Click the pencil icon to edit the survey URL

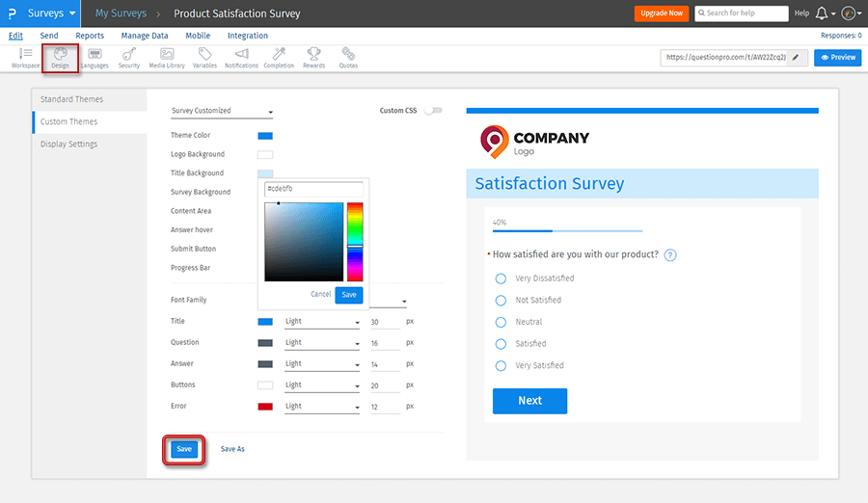796,57
